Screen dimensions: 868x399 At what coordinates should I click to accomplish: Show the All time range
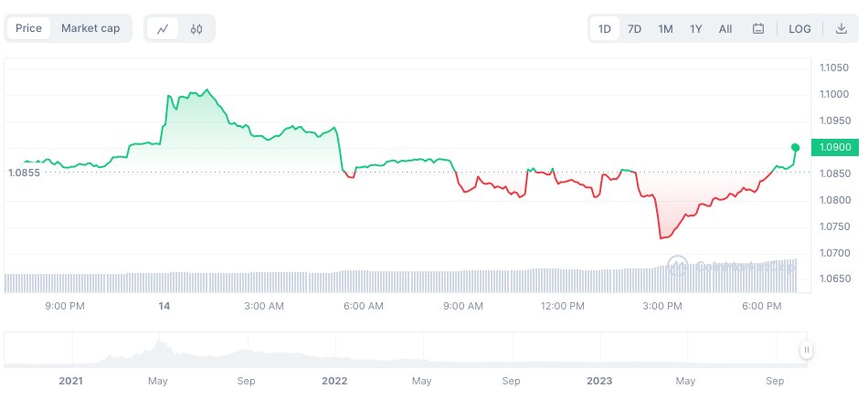[x=725, y=28]
